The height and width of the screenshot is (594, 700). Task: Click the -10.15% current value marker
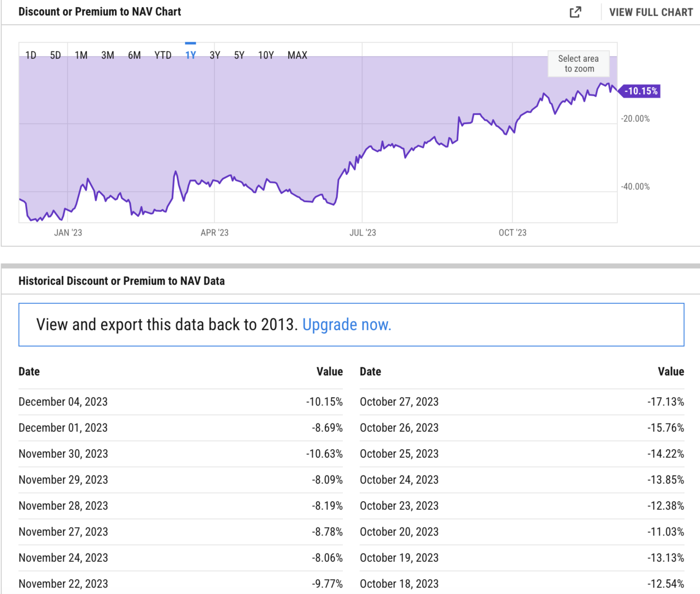640,91
